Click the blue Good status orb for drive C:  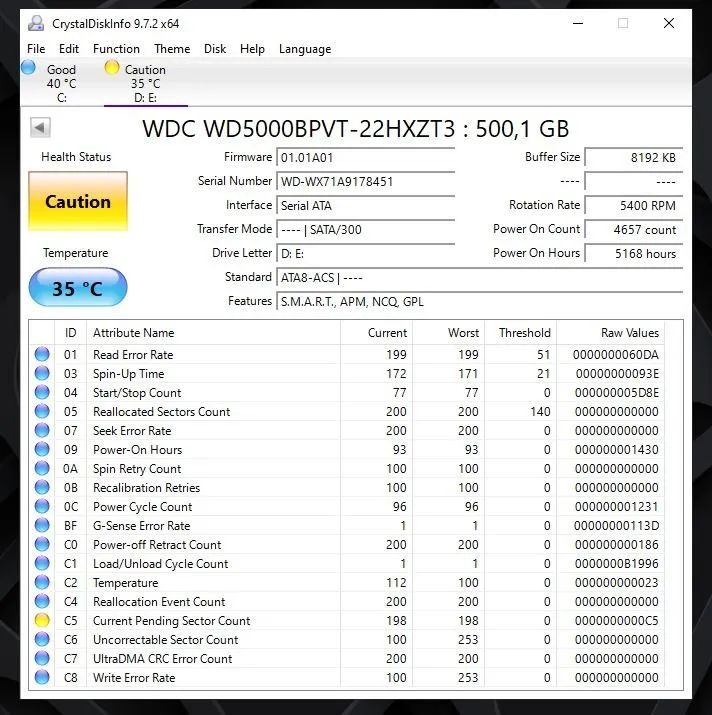[x=28, y=67]
